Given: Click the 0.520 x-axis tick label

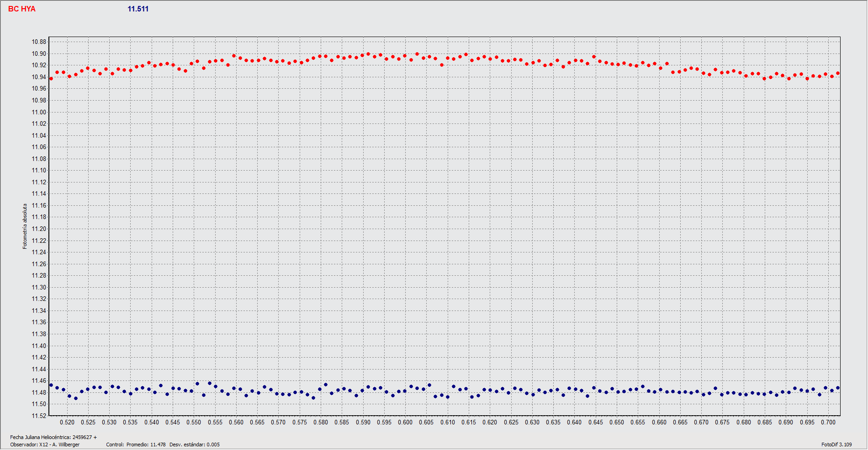Looking at the screenshot, I should tap(67, 423).
